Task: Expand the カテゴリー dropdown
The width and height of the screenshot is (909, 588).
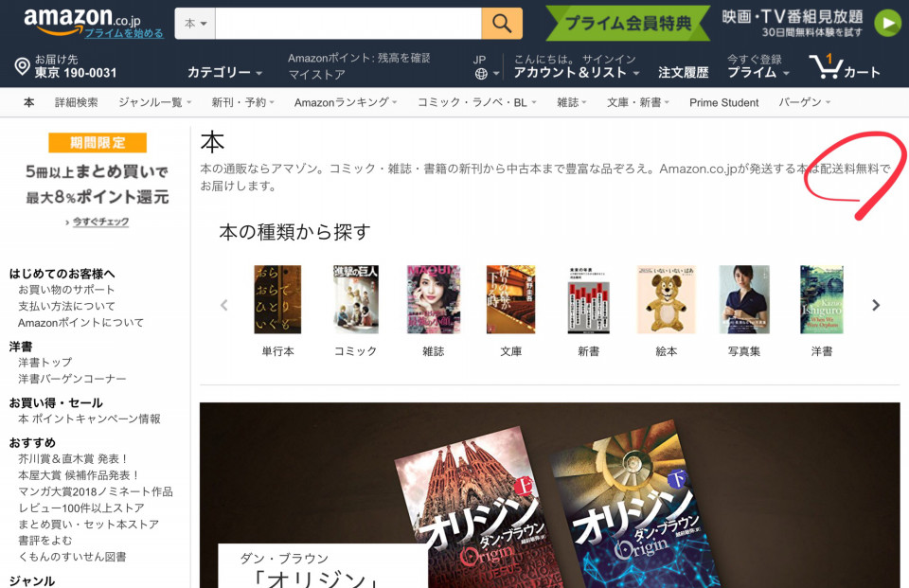Action: click(x=224, y=73)
